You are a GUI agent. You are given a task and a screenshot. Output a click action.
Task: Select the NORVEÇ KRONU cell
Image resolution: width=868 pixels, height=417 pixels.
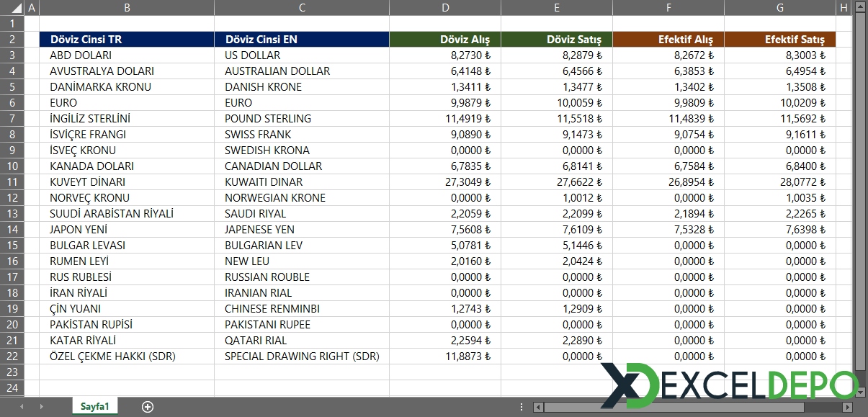point(127,198)
